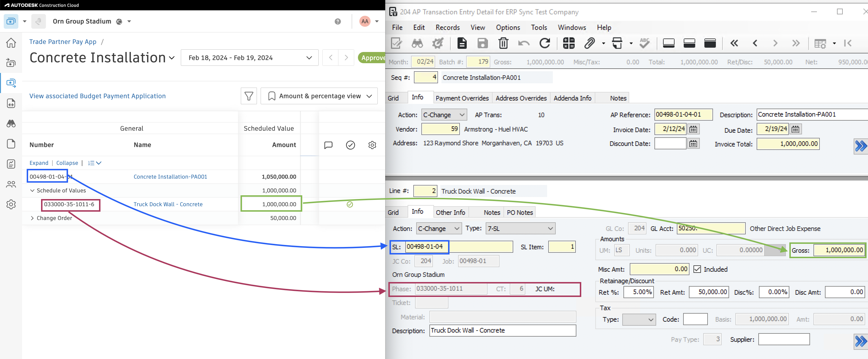
Task: Click the binoculars icon in Autodesk sidebar
Action: pos(11,124)
